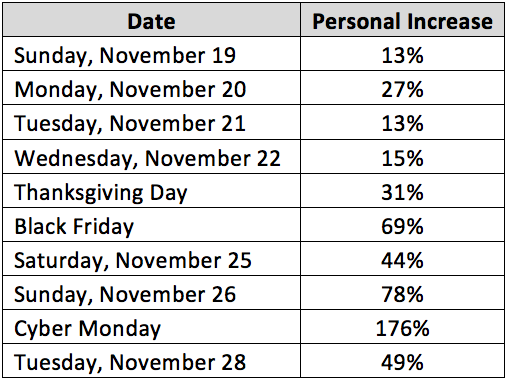Select the Monday, November 20 cell
This screenshot has width=507, height=380.
point(151,88)
